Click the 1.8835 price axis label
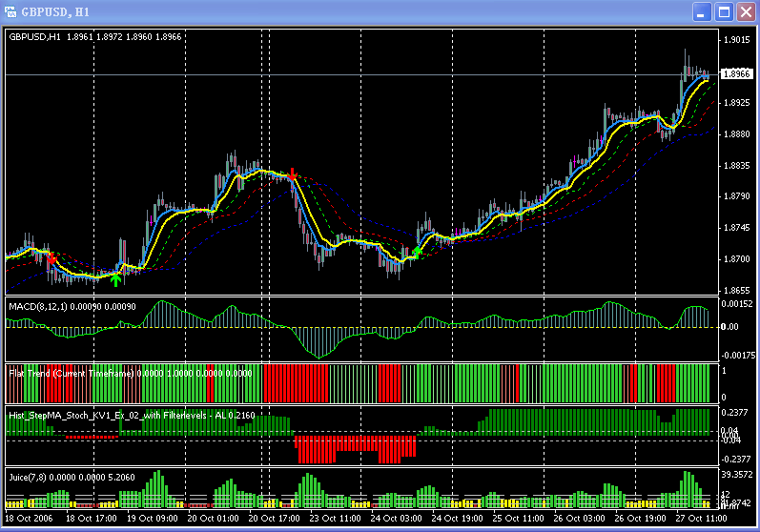Image resolution: width=760 pixels, height=532 pixels. pos(736,166)
